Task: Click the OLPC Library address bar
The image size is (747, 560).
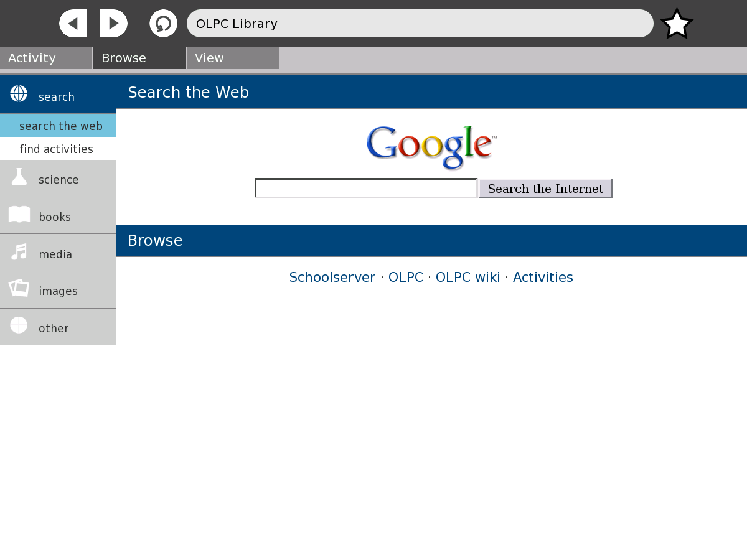Action: point(420,24)
